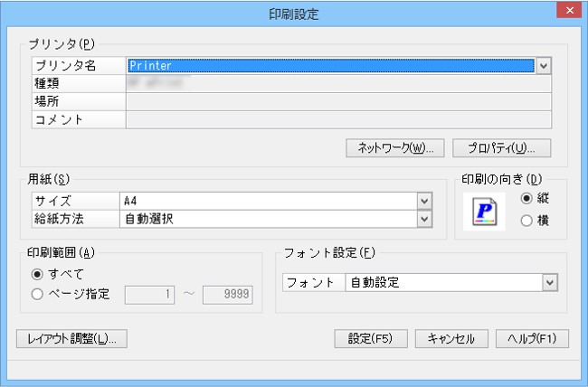Choose すべて print range option
Screen dimensions: 588x387
(37, 274)
